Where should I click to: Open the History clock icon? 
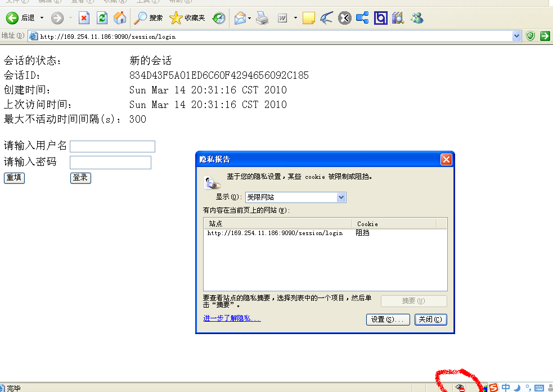[219, 17]
